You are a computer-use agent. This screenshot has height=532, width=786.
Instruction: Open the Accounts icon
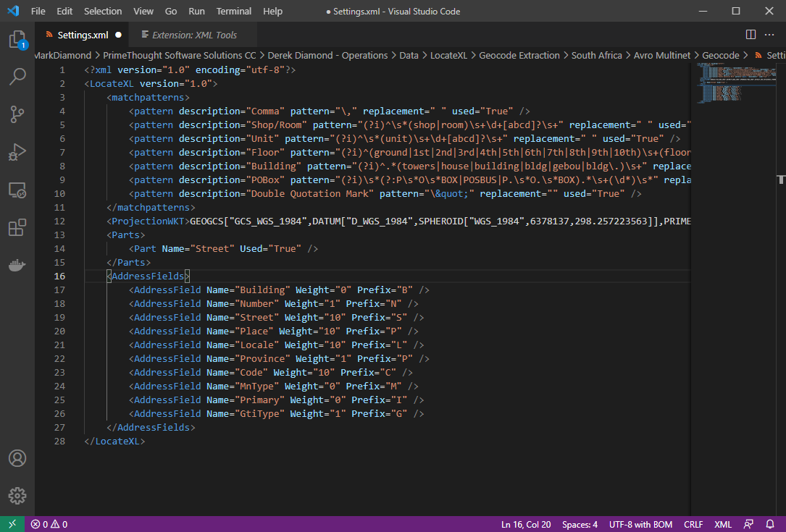pyautogui.click(x=17, y=458)
